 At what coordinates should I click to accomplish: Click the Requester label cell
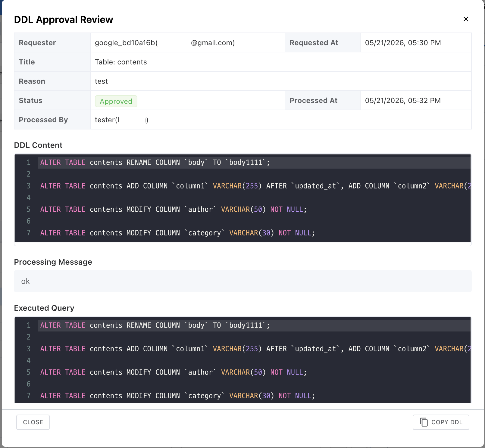point(52,43)
